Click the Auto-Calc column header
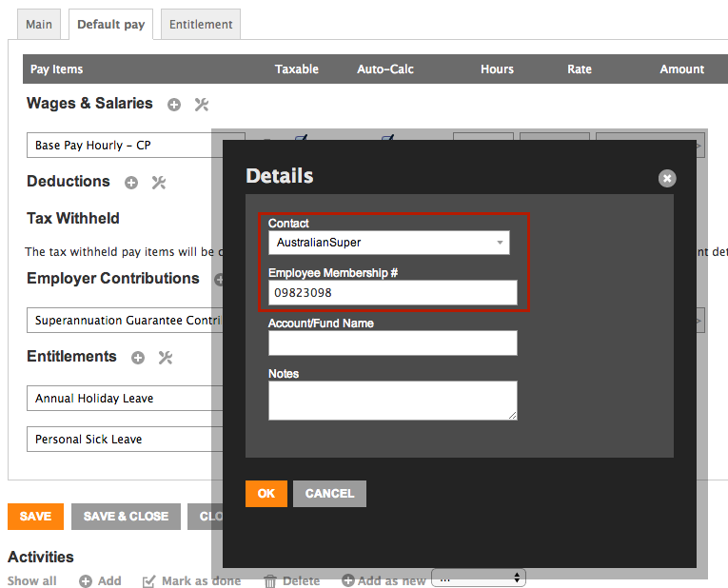The width and height of the screenshot is (728, 588). 385,69
